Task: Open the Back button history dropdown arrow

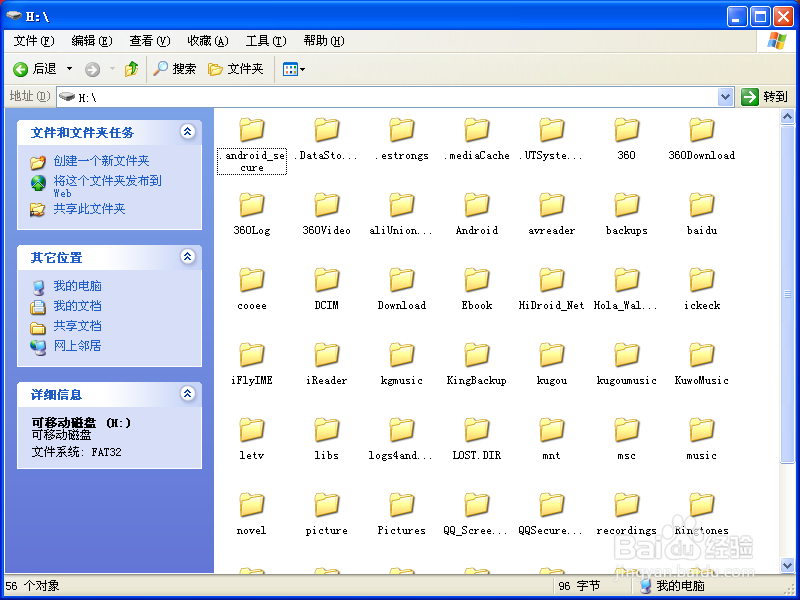Action: point(69,69)
